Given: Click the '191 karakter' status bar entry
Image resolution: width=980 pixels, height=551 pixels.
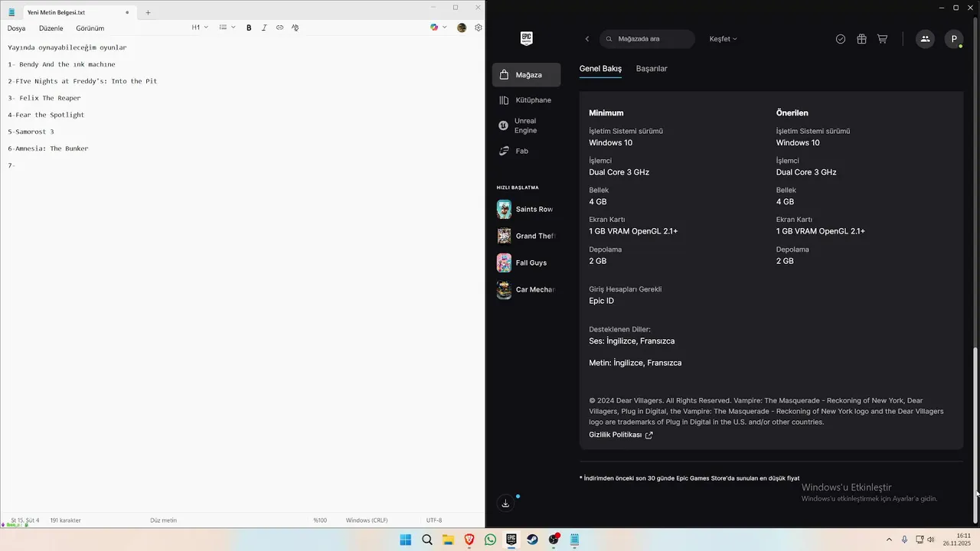Looking at the screenshot, I should 65,520.
